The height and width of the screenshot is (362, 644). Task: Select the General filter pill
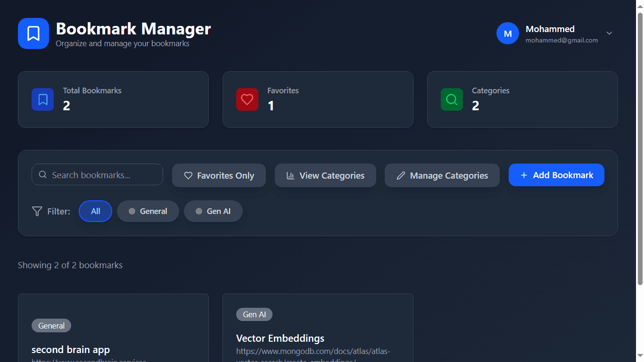click(148, 211)
